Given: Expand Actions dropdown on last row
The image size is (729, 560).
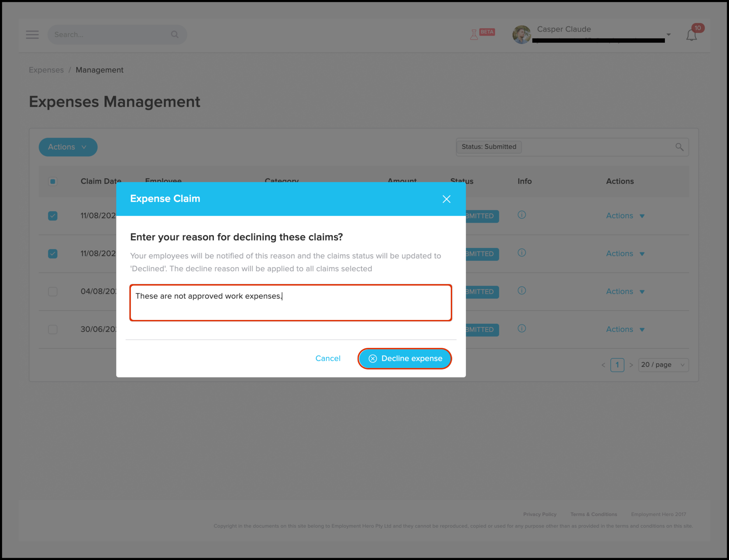Looking at the screenshot, I should pyautogui.click(x=625, y=329).
